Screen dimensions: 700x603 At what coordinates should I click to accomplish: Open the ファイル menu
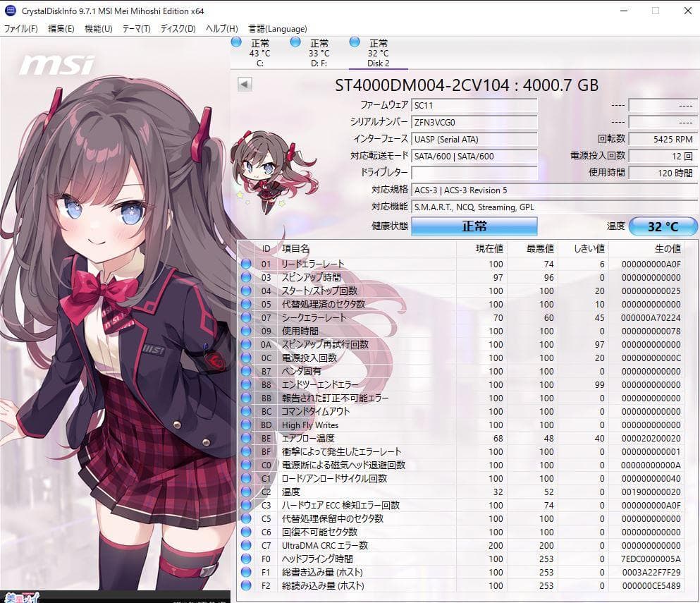19,29
